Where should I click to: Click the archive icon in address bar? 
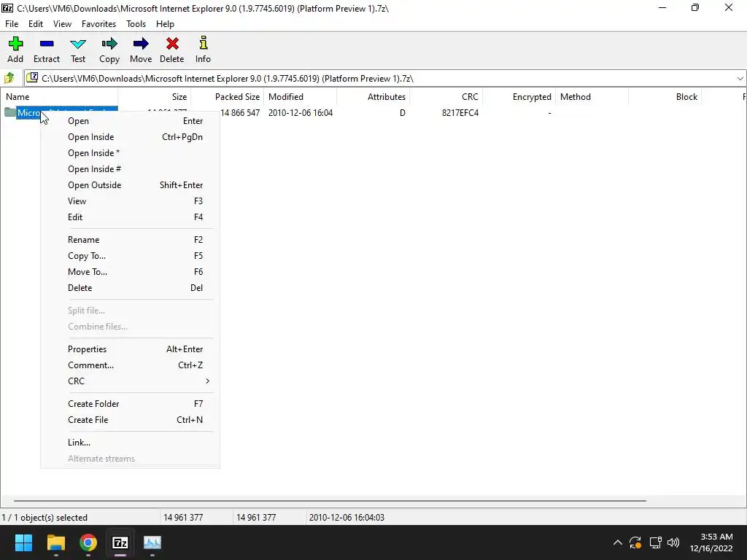click(x=32, y=77)
